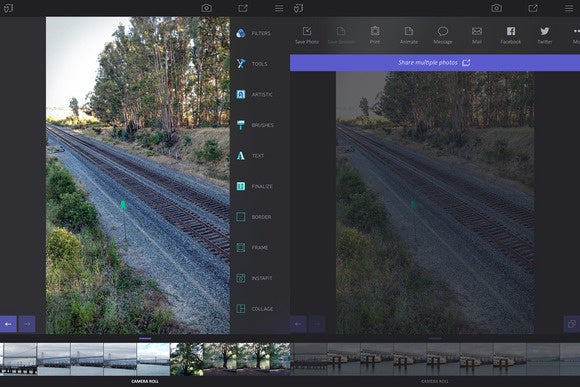Select the Border option
580x387 pixels.
click(x=254, y=217)
